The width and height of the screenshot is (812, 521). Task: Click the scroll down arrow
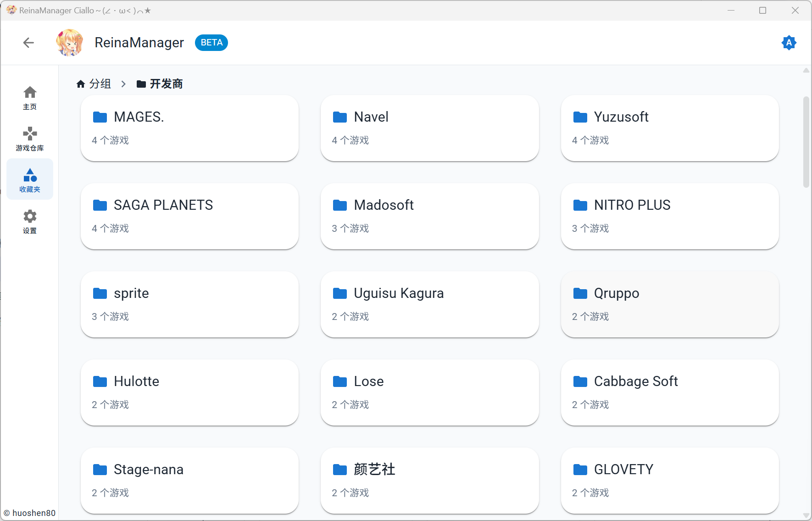point(806,515)
